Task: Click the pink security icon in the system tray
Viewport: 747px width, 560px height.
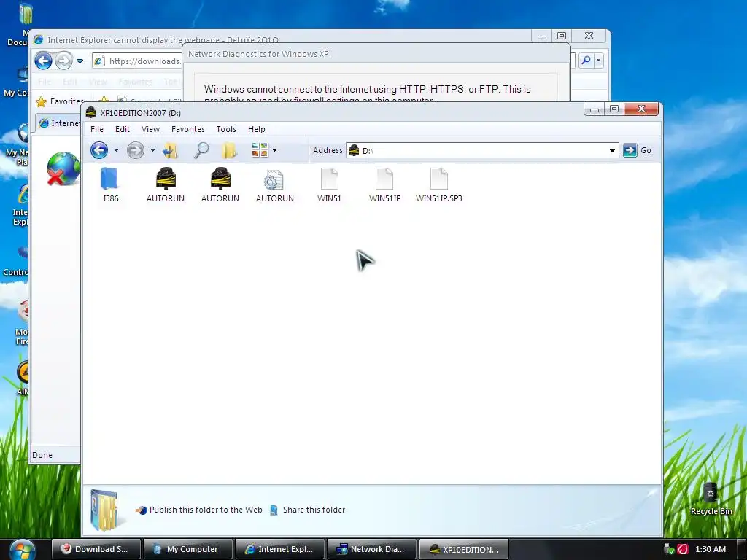Action: tap(683, 549)
